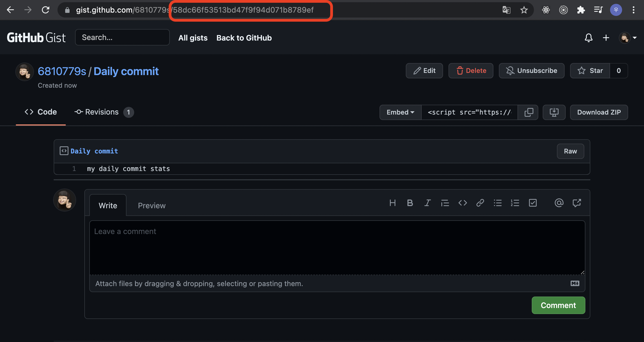The width and height of the screenshot is (644, 342).
Task: Copy embed script with clipboard icon
Action: [528, 112]
